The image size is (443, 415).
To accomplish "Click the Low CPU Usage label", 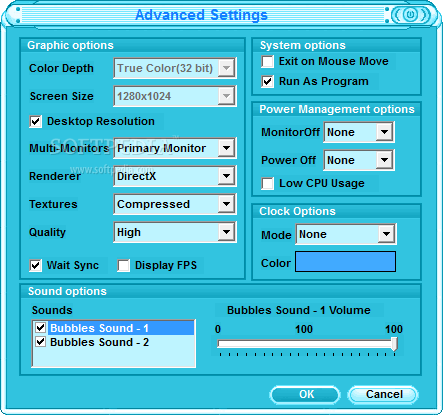I will 322,183.
